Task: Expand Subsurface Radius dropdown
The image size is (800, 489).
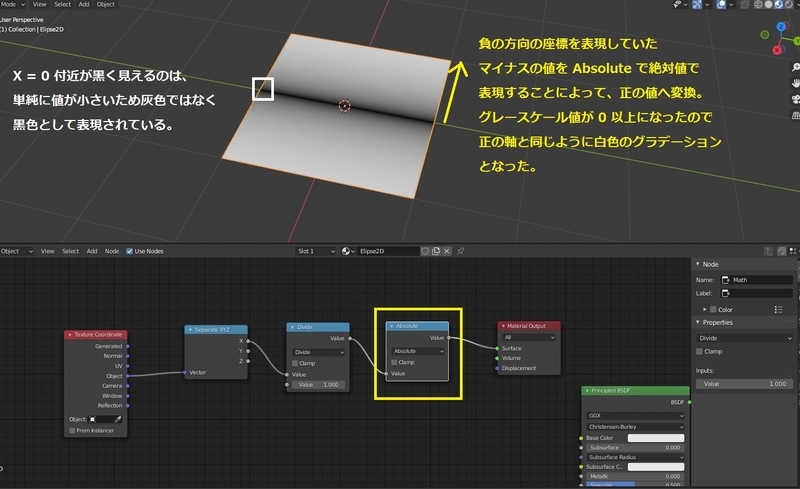Action: 635,457
